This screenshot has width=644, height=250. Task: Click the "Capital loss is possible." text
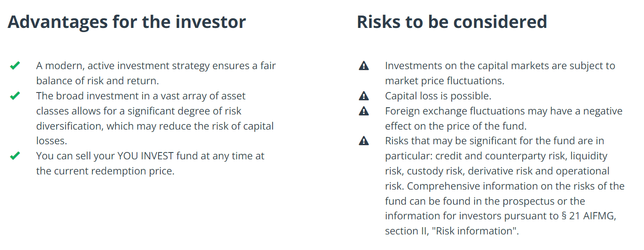point(438,96)
